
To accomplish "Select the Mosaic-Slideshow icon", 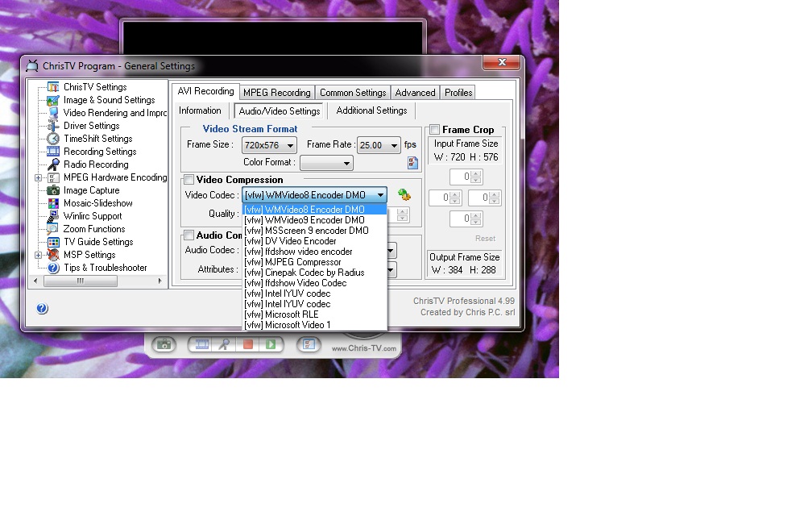I will [53, 203].
